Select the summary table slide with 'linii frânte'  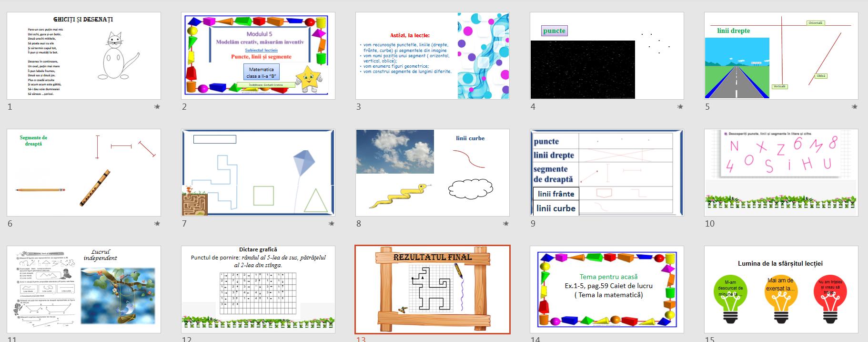(x=607, y=173)
